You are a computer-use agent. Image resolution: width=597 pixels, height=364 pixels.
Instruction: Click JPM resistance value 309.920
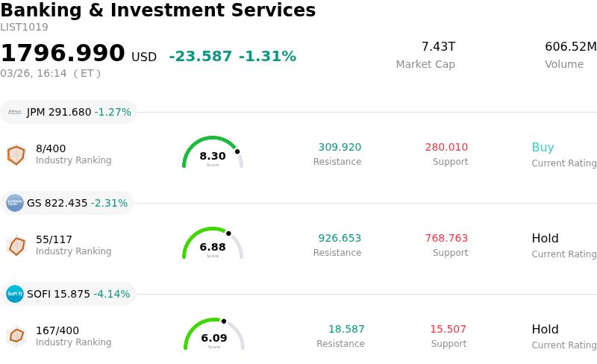click(x=340, y=148)
